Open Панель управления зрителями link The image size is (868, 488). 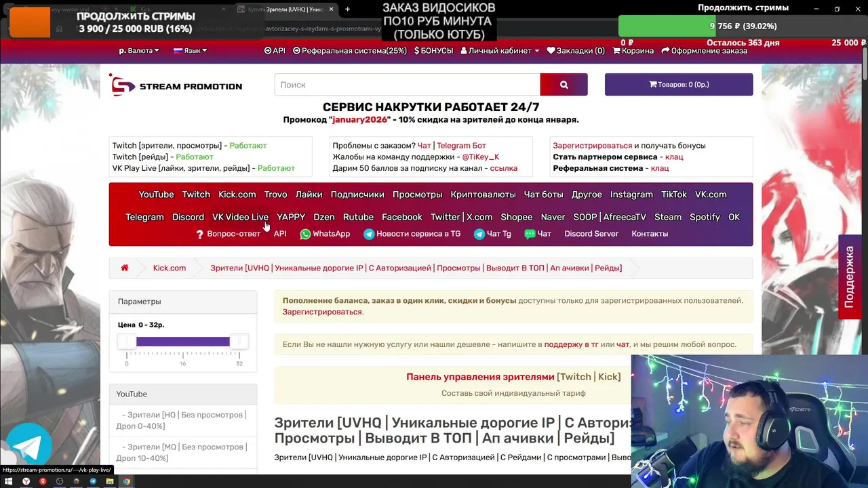point(480,377)
